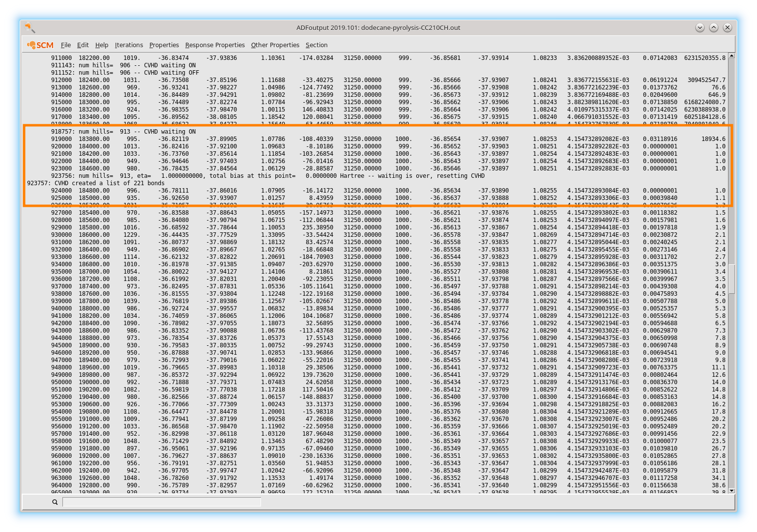Screen dimensions: 757x532
Task: Open the Properties menu
Action: click(164, 45)
